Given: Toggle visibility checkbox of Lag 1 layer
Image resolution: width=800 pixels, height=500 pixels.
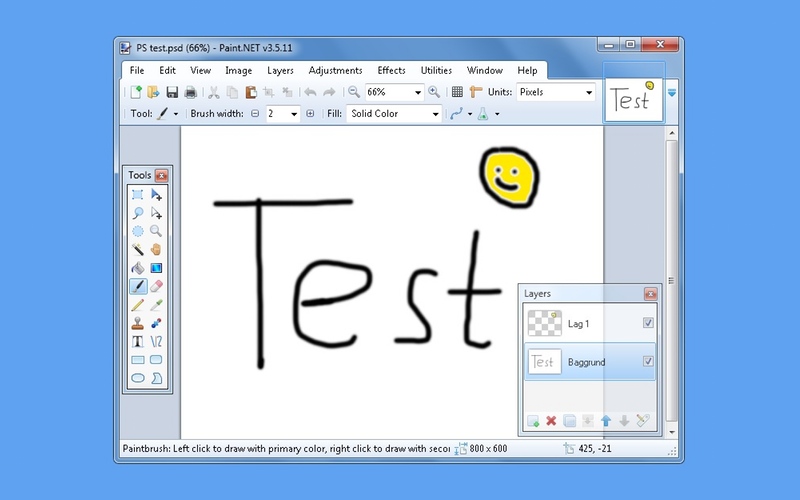Looking at the screenshot, I should pyautogui.click(x=648, y=323).
